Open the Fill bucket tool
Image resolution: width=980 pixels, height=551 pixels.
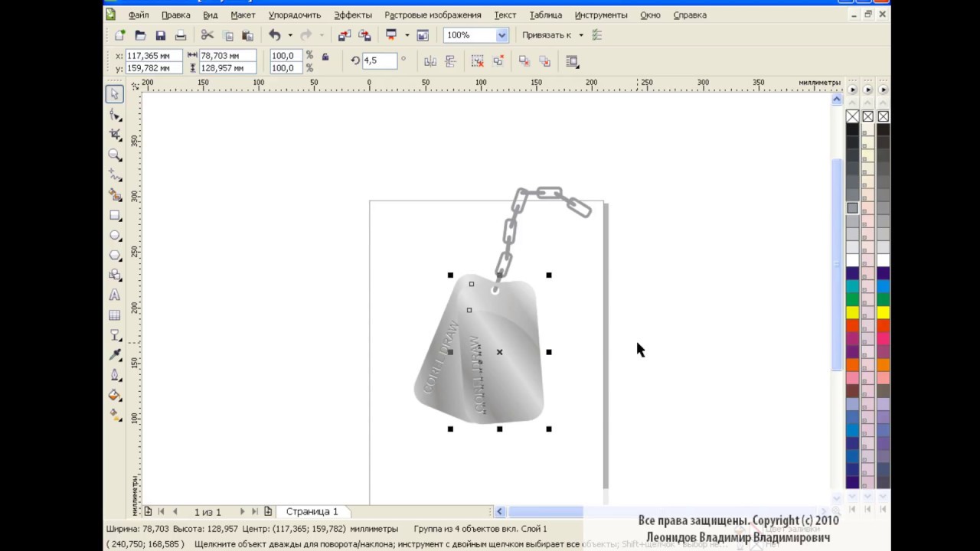click(x=115, y=395)
